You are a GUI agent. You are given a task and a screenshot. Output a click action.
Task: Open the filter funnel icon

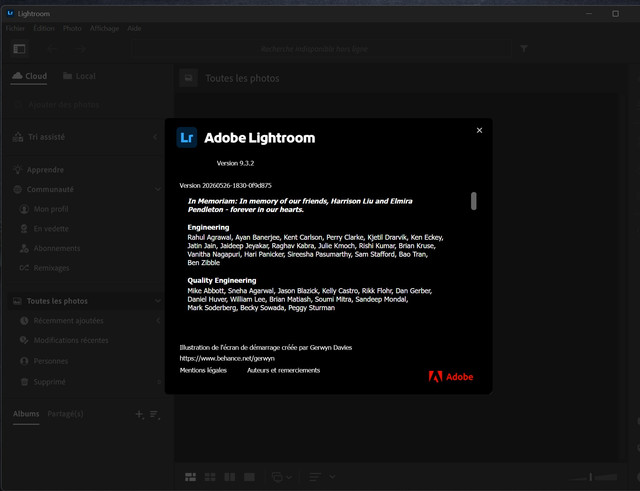point(524,49)
